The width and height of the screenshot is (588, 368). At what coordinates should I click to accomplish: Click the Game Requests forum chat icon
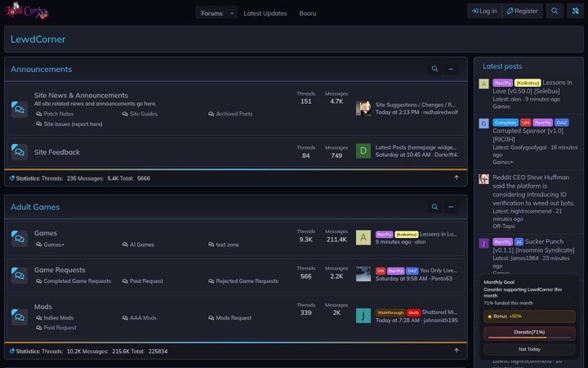[19, 275]
